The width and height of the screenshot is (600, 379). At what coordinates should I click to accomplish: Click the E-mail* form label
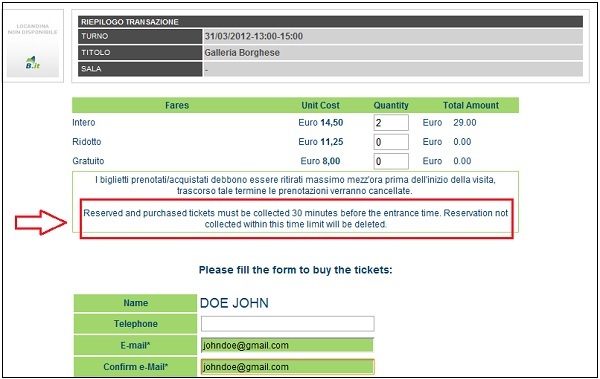point(135,345)
